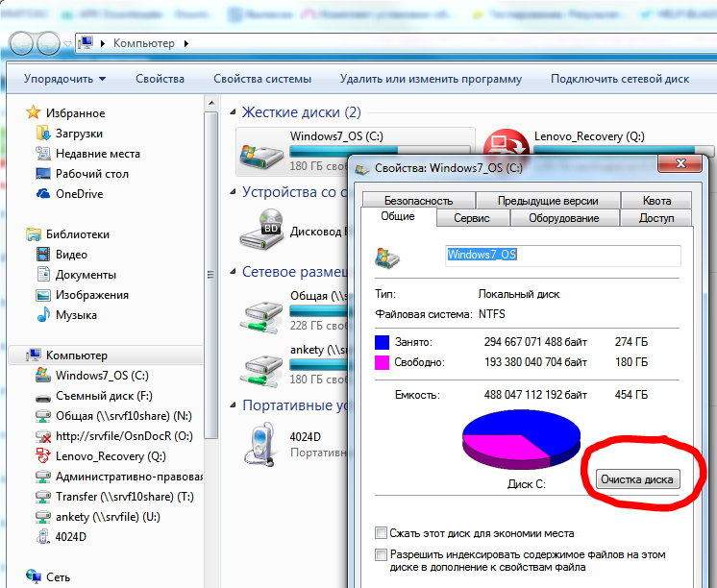Switch to Предыдущие версии tab
717x588 pixels.
(548, 201)
